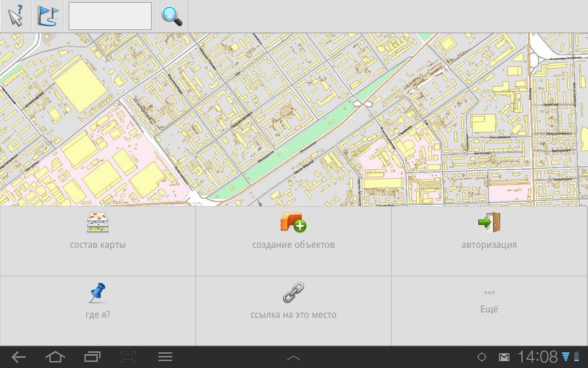Screen dimensions: 588x368
Task: Tap the GPS location status icon
Action: tap(482, 357)
